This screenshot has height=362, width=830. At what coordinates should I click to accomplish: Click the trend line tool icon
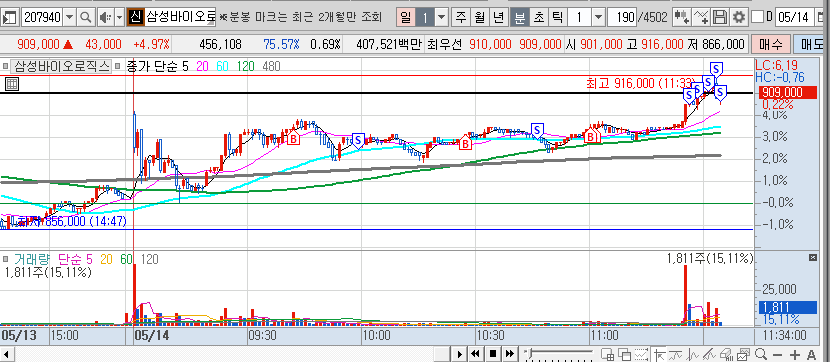(x=676, y=354)
